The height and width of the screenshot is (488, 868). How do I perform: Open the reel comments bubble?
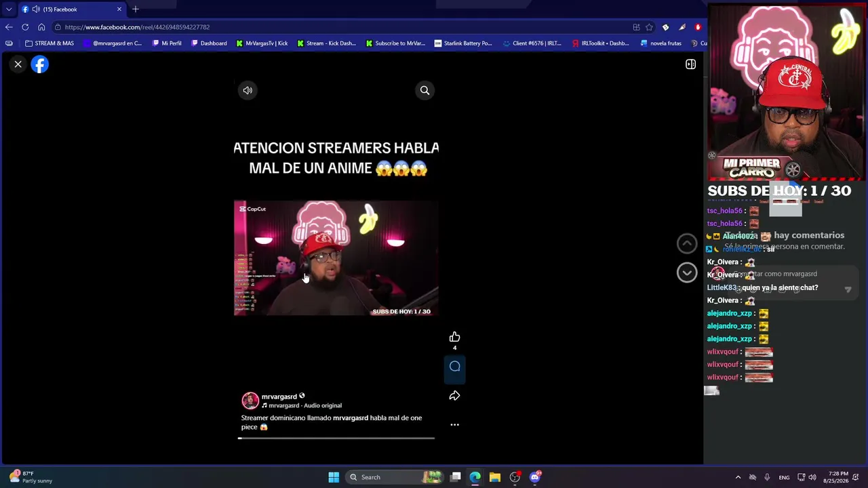pos(454,367)
